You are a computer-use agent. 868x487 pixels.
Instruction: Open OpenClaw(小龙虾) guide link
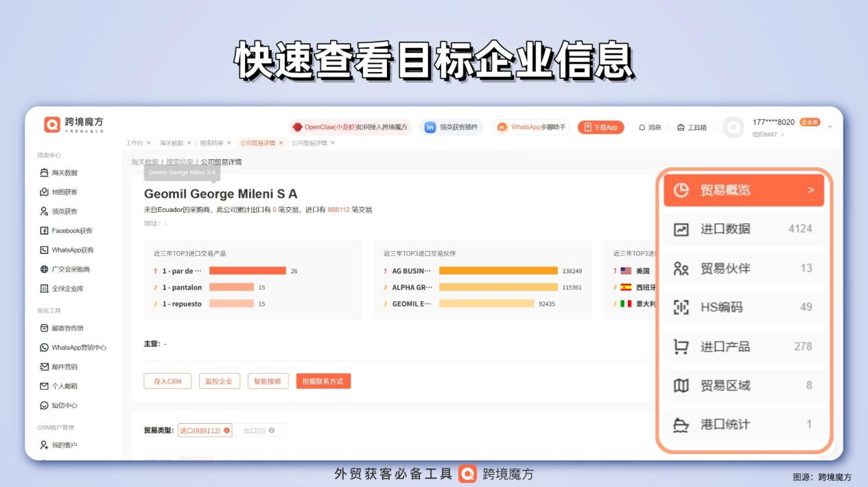[x=350, y=127]
